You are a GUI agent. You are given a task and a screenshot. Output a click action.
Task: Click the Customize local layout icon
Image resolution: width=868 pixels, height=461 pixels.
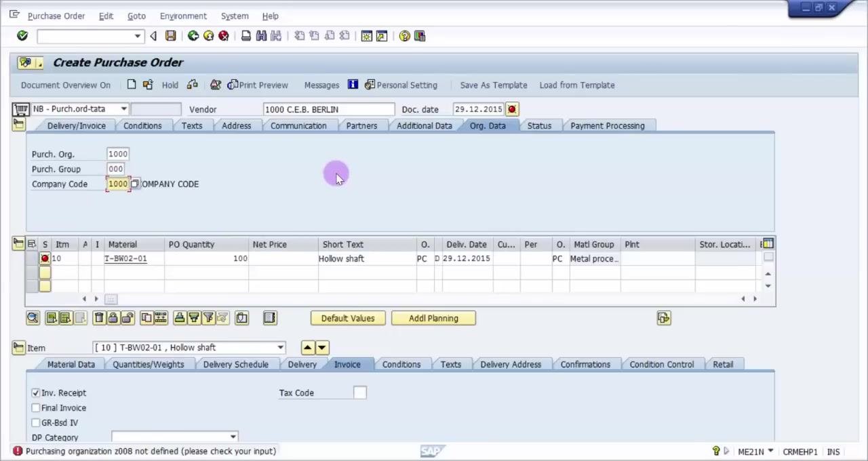[x=420, y=36]
